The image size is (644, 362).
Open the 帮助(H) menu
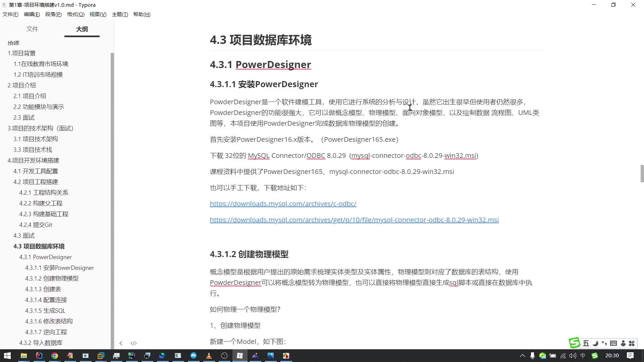point(142,14)
